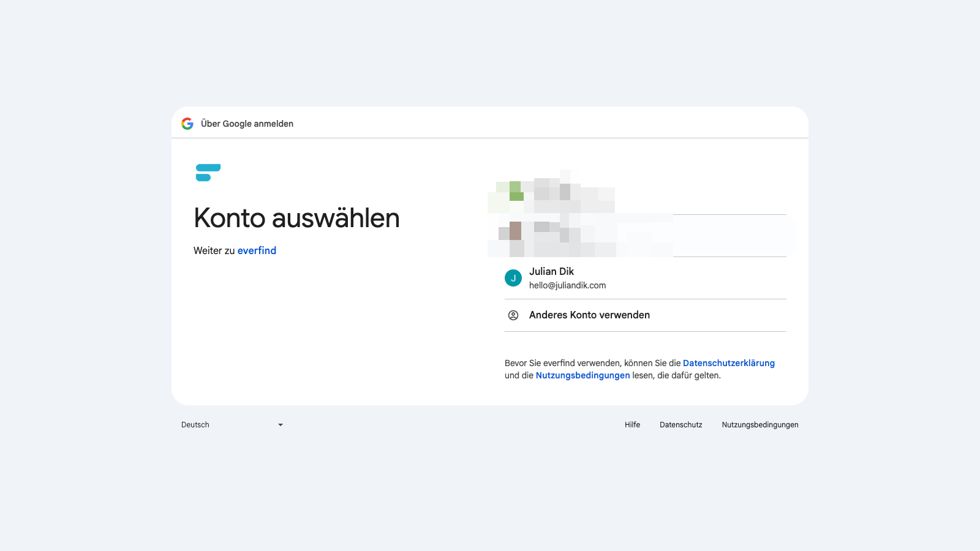Open the Deutsch language dropdown

[x=233, y=425]
